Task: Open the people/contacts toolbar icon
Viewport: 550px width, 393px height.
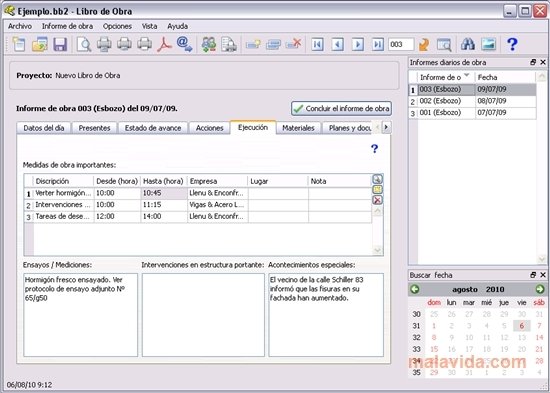Action: (209, 45)
